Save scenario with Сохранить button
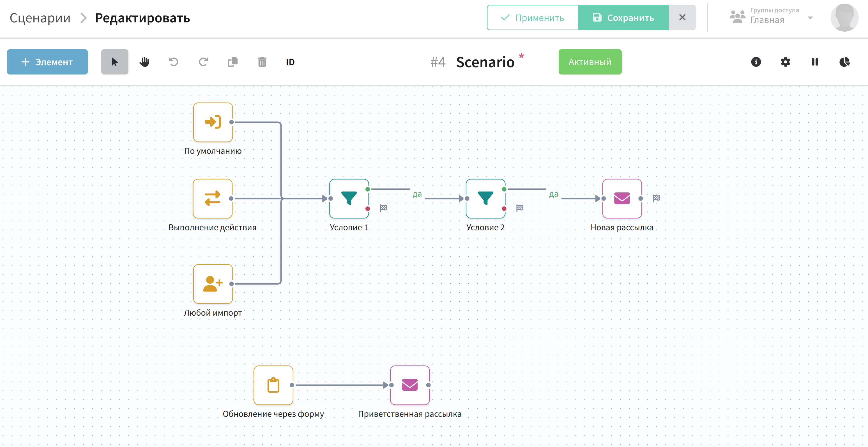This screenshot has width=868, height=447. (624, 17)
